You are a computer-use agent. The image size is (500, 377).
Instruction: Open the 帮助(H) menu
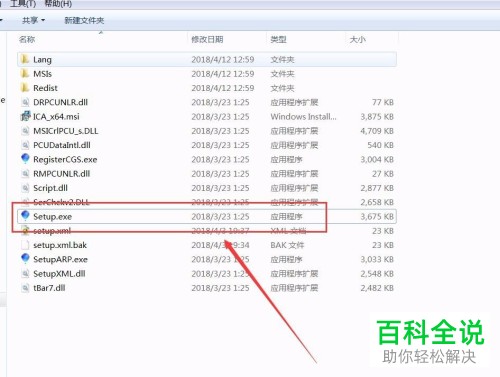click(58, 4)
